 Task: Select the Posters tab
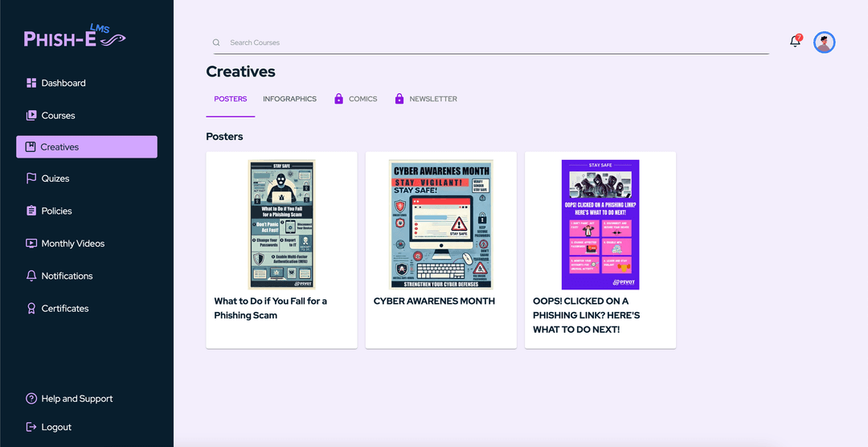[x=231, y=99]
